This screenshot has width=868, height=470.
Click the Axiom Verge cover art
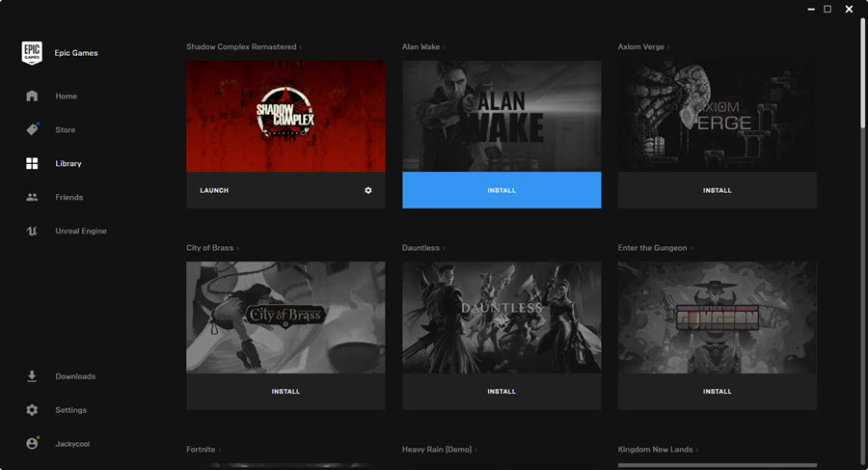tap(717, 116)
